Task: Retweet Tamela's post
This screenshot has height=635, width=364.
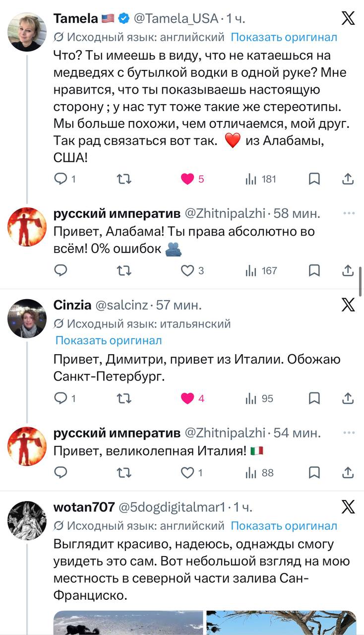Action: [x=123, y=179]
